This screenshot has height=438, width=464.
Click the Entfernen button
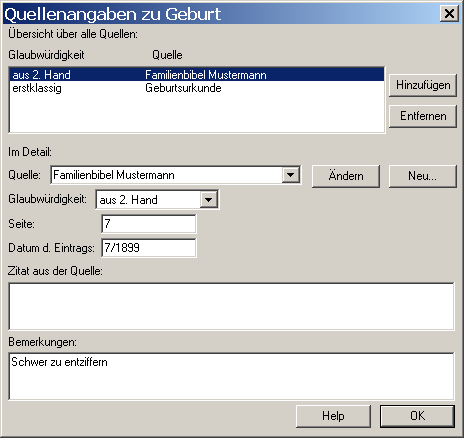tap(423, 116)
